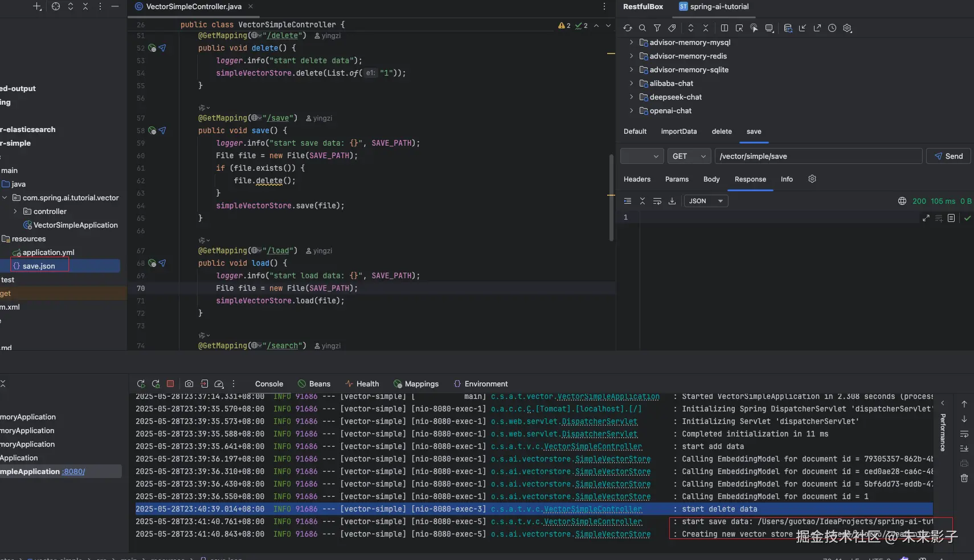
Task: Stop the running application with red square
Action: pyautogui.click(x=170, y=384)
